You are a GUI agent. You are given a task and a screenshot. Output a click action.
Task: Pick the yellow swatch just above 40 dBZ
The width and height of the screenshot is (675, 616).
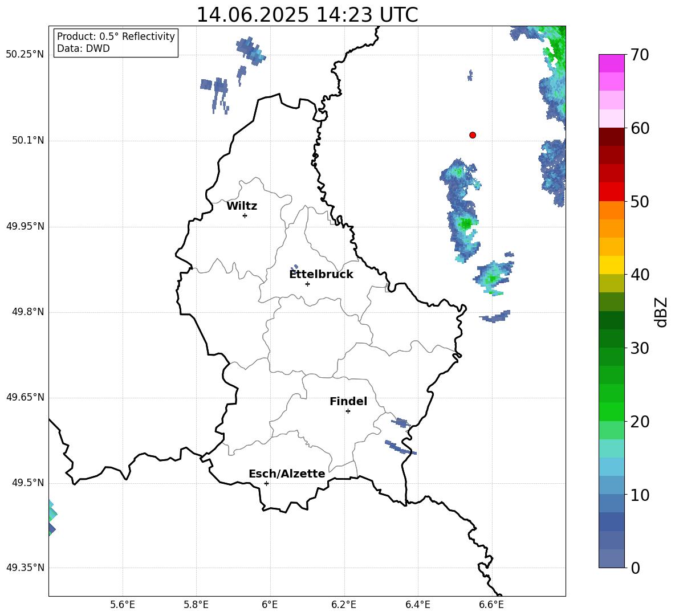pyautogui.click(x=611, y=265)
